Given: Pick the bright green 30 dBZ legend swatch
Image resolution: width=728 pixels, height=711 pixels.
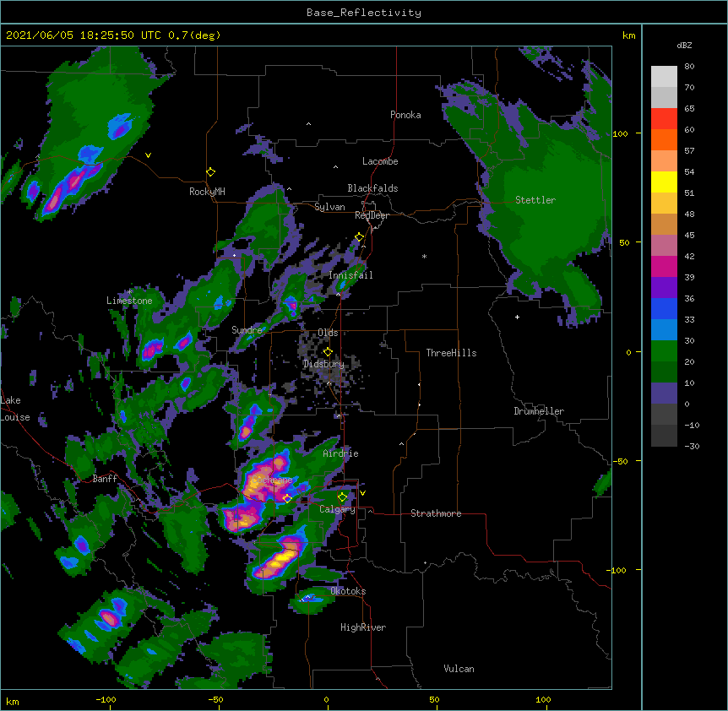Looking at the screenshot, I should [x=664, y=351].
